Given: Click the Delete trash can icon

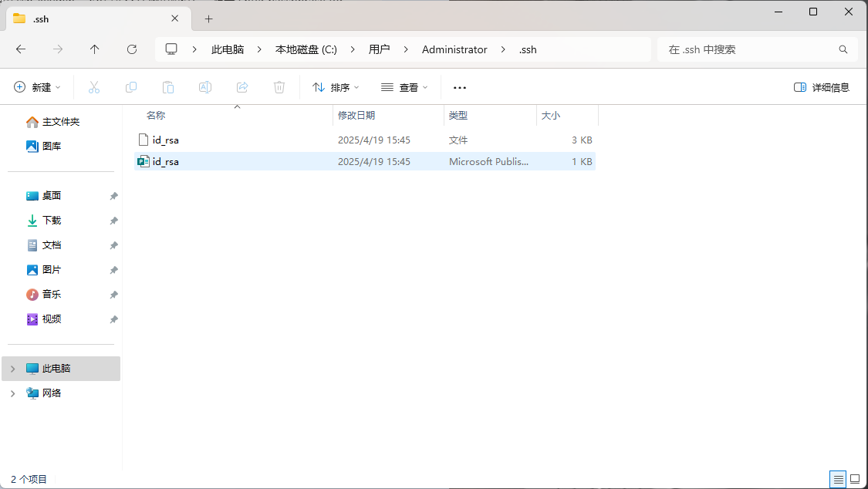Looking at the screenshot, I should [279, 87].
